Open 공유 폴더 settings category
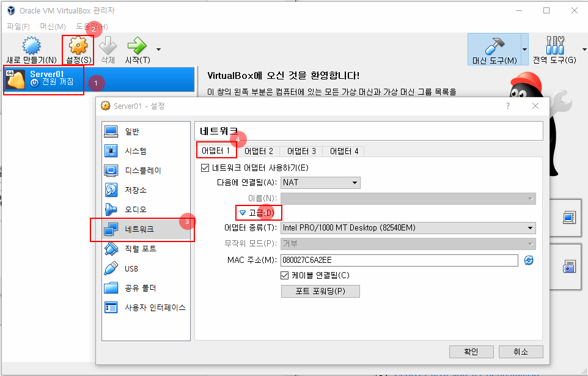The image size is (588, 376). (146, 288)
